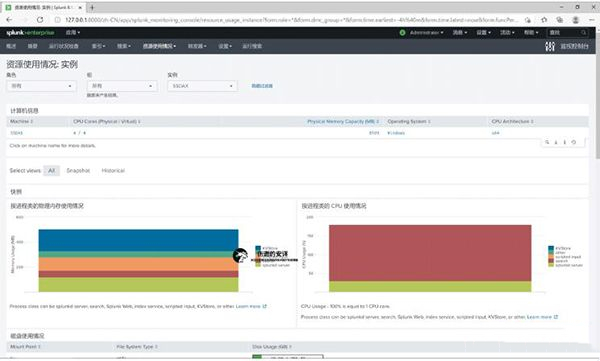Select the All view toggle
Viewport: 600px width, 361px height.
52,171
